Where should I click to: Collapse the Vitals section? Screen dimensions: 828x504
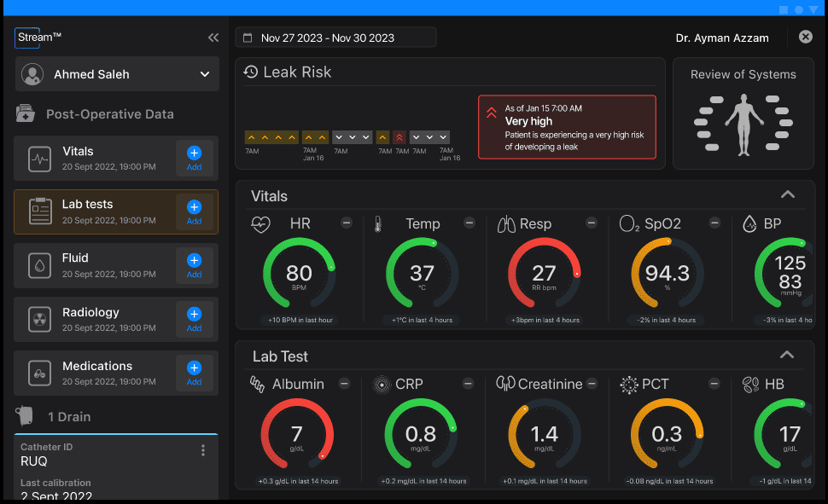click(x=787, y=194)
